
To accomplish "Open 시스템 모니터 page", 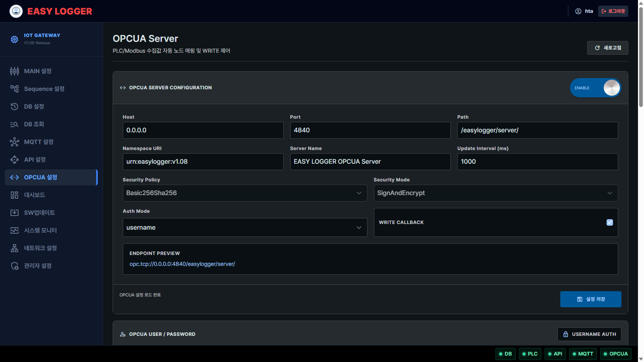I will click(x=51, y=230).
